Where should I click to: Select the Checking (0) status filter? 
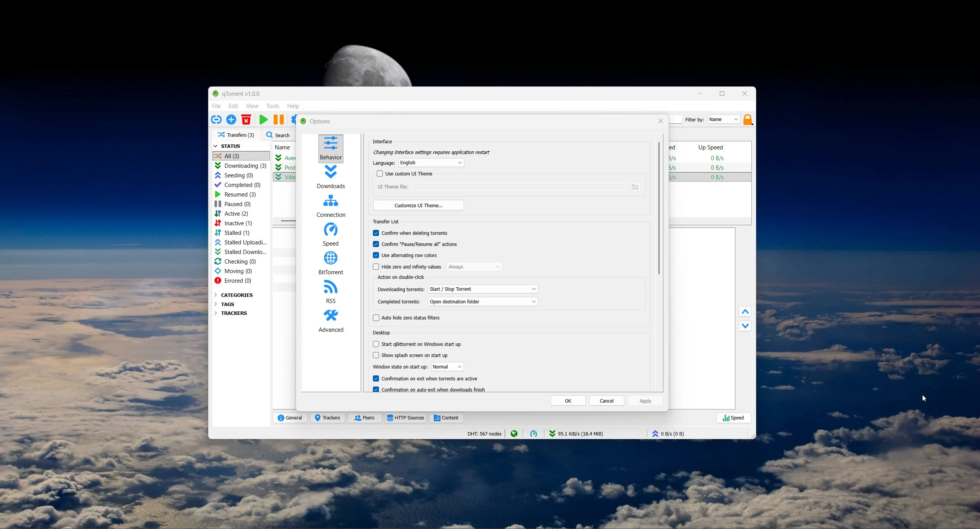click(241, 262)
